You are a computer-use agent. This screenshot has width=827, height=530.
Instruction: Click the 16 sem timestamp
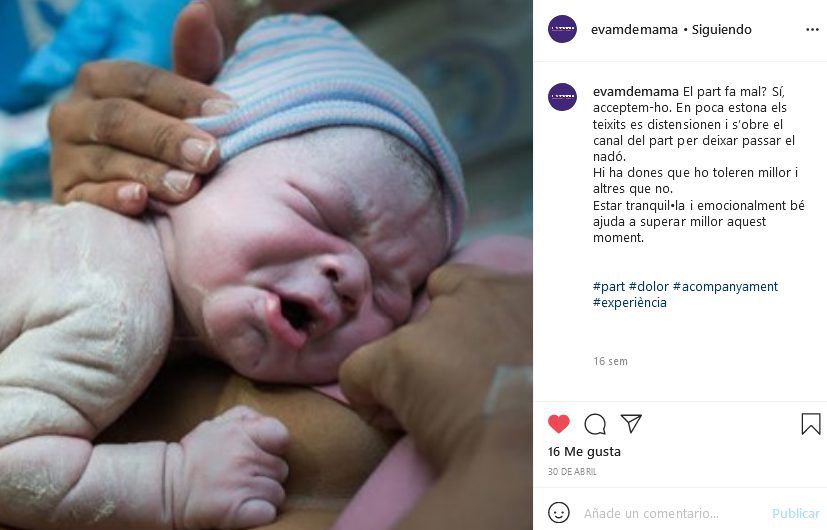[x=610, y=361]
